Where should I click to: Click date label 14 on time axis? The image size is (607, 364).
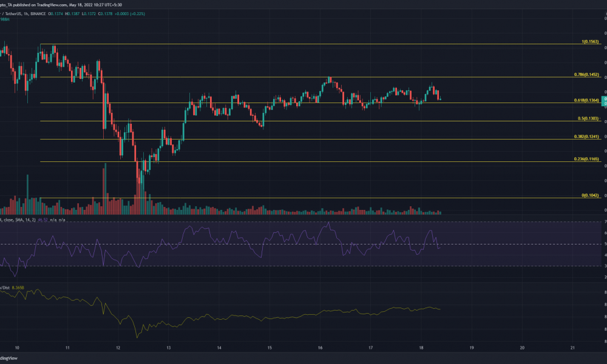click(219, 348)
